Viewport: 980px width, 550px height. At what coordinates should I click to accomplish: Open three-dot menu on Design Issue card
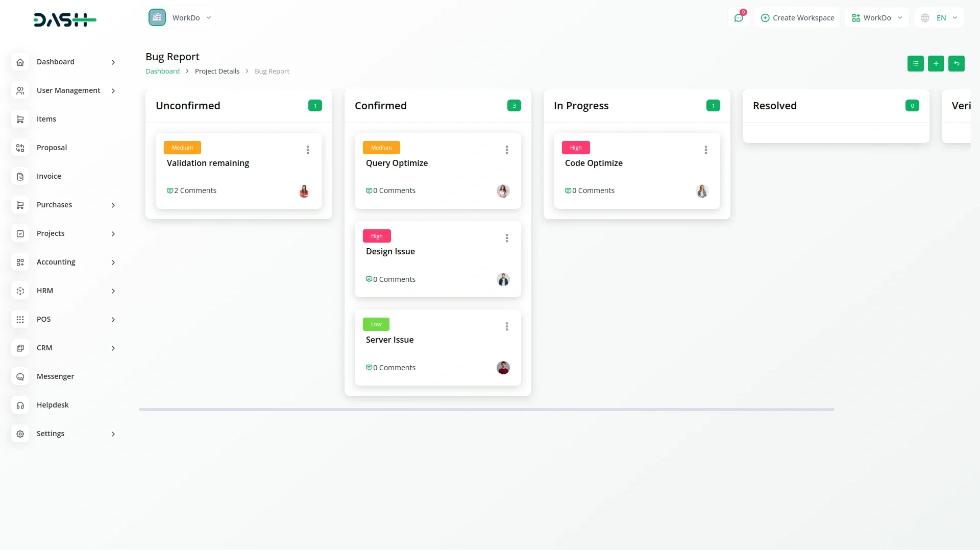tap(506, 238)
